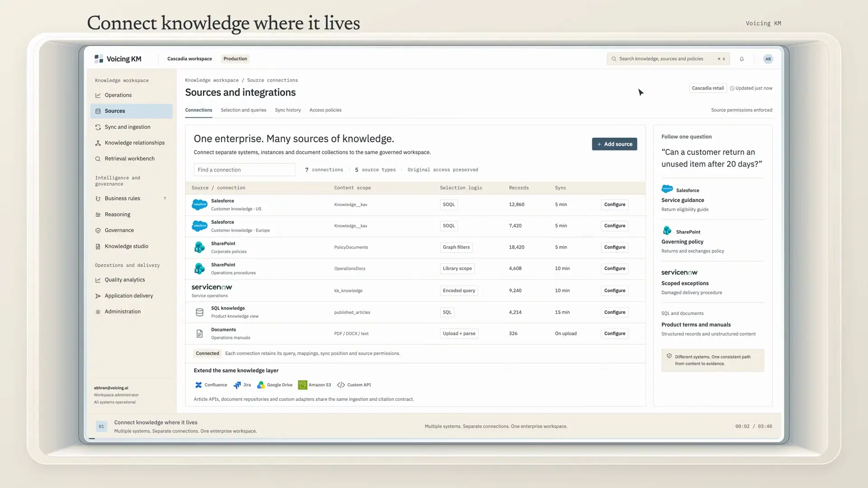Click the Google Drive integration icon
This screenshot has width=868, height=488.
[x=261, y=385]
